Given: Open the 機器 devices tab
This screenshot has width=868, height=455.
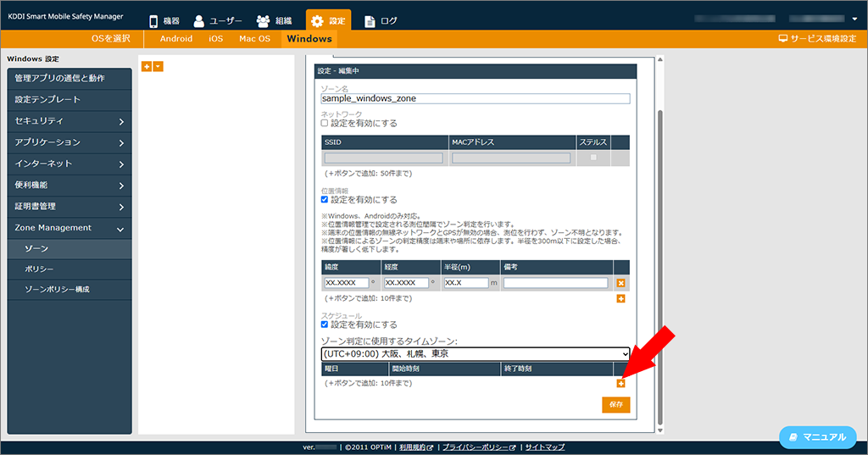Looking at the screenshot, I should (x=164, y=21).
